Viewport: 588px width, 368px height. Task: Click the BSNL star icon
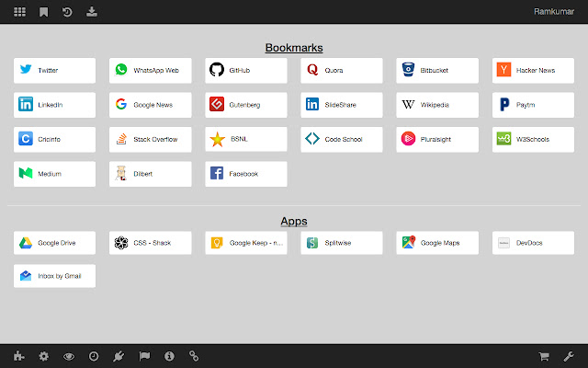pyautogui.click(x=217, y=139)
